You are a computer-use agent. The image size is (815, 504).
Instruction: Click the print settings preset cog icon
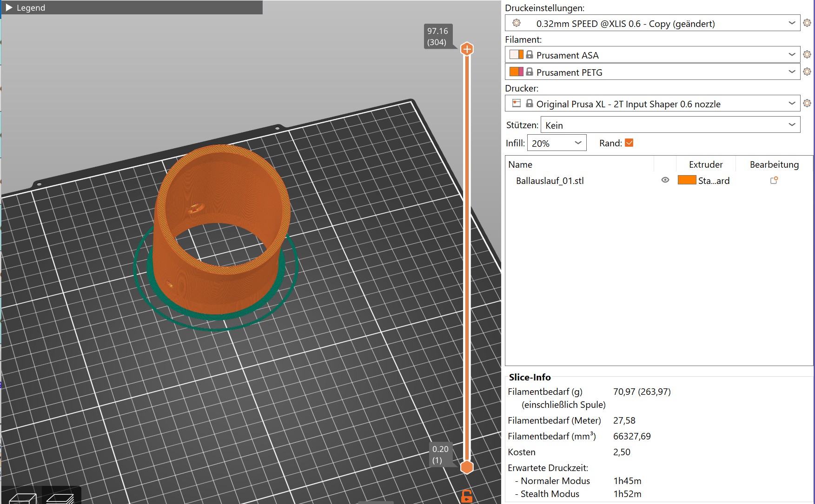click(x=517, y=23)
